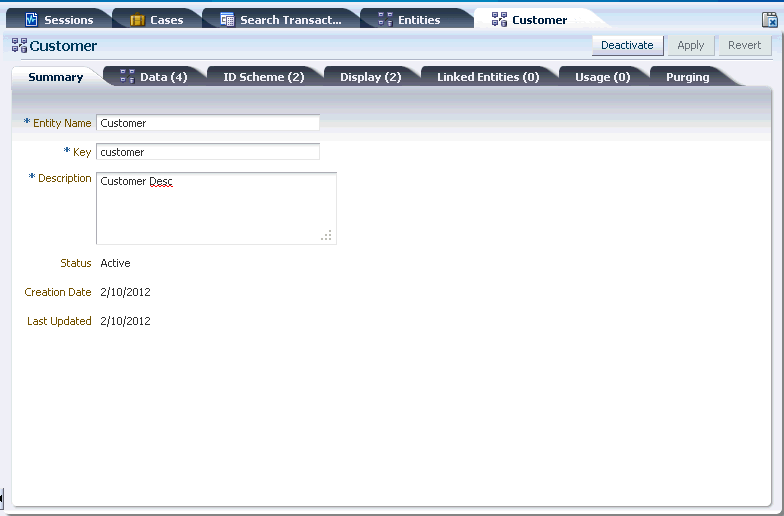Click the Search Transactions table icon
This screenshot has height=516, width=784.
[227, 20]
